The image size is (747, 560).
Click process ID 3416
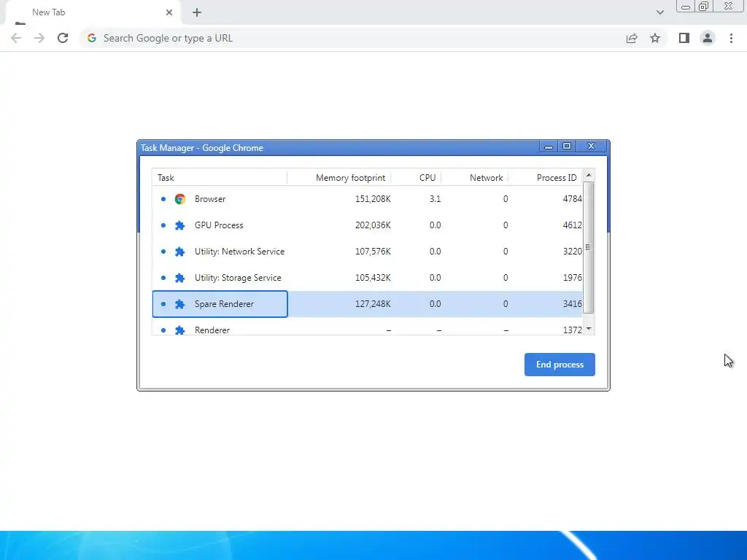[x=572, y=304]
